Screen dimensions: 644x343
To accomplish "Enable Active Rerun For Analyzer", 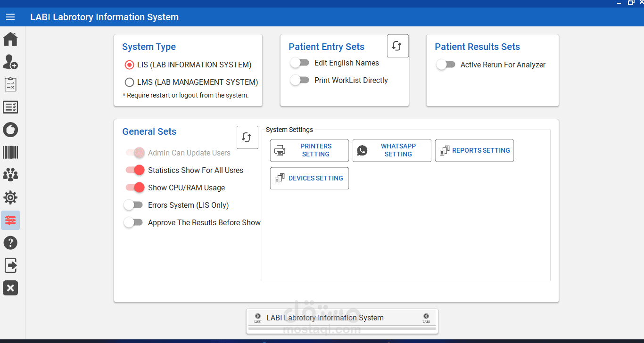I will tap(446, 65).
